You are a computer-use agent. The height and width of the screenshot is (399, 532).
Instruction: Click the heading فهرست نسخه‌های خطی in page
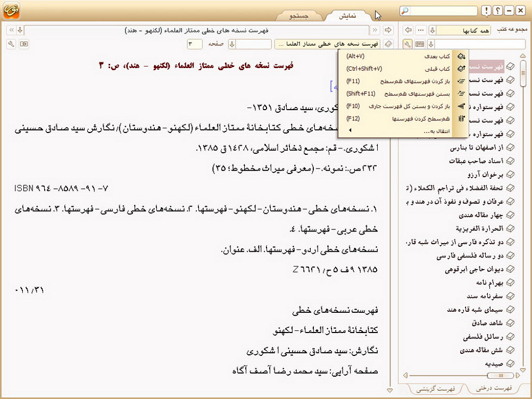(335, 310)
